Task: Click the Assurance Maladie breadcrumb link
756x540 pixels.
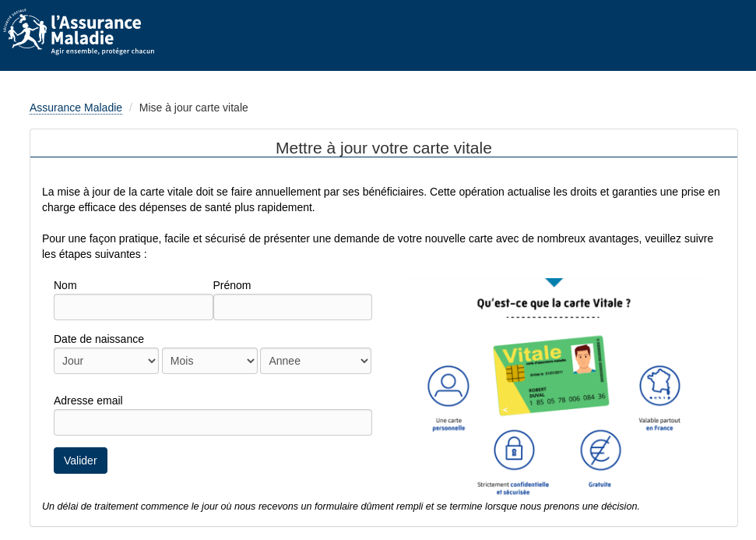Action: [x=76, y=108]
